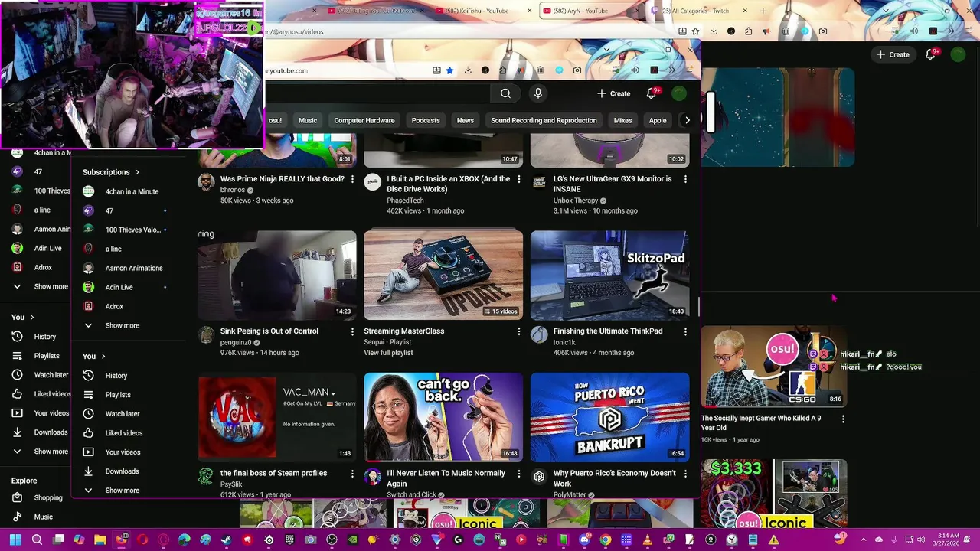Open three-dot menu for Finishing the Ultimate ThinkPad
This screenshot has width=980, height=551.
pos(684,331)
